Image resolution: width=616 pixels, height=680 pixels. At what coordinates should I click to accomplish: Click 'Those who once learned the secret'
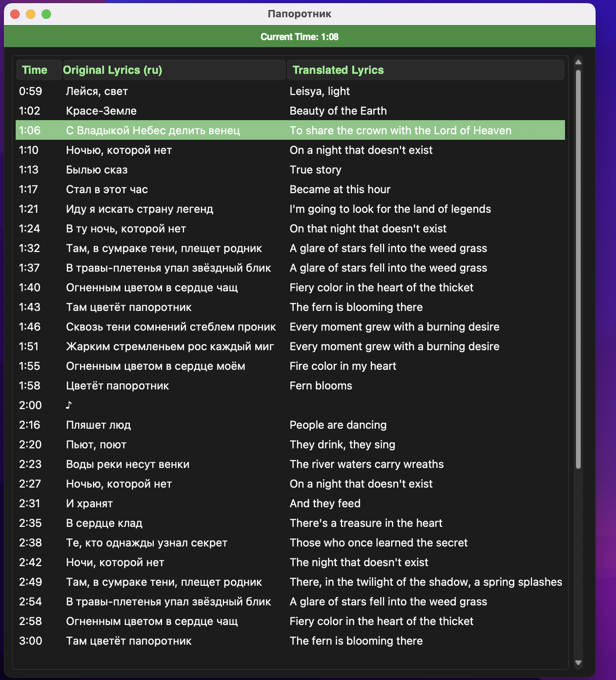[379, 543]
